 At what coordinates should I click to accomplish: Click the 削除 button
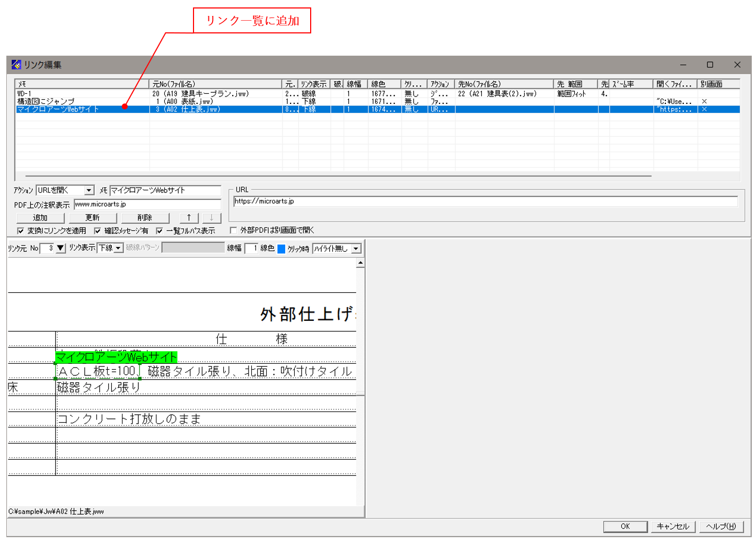[x=145, y=217]
